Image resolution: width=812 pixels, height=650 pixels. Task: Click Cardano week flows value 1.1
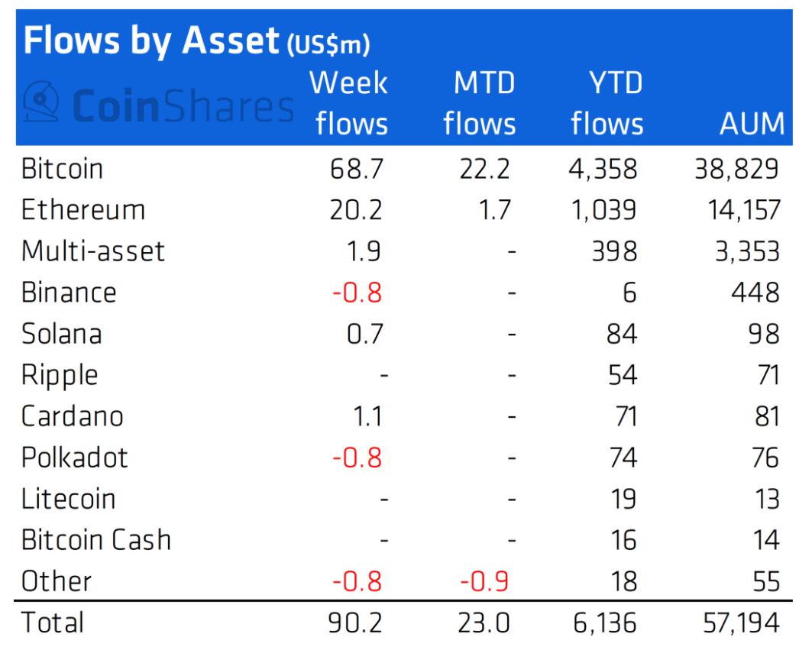(367, 416)
